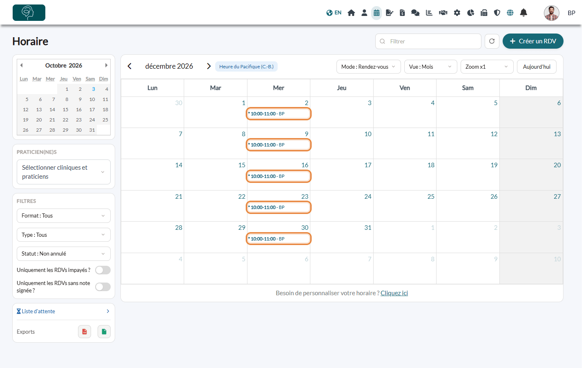Open the handshake icon in top navigation

point(443,13)
